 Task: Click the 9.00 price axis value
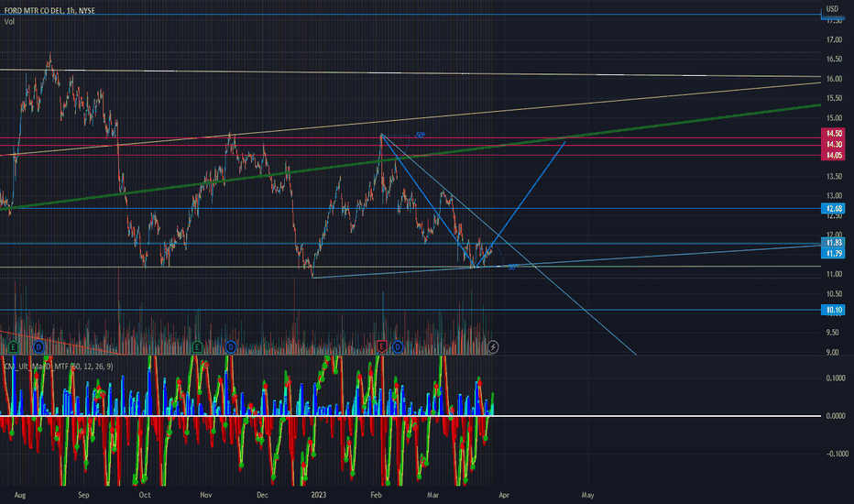tap(832, 353)
